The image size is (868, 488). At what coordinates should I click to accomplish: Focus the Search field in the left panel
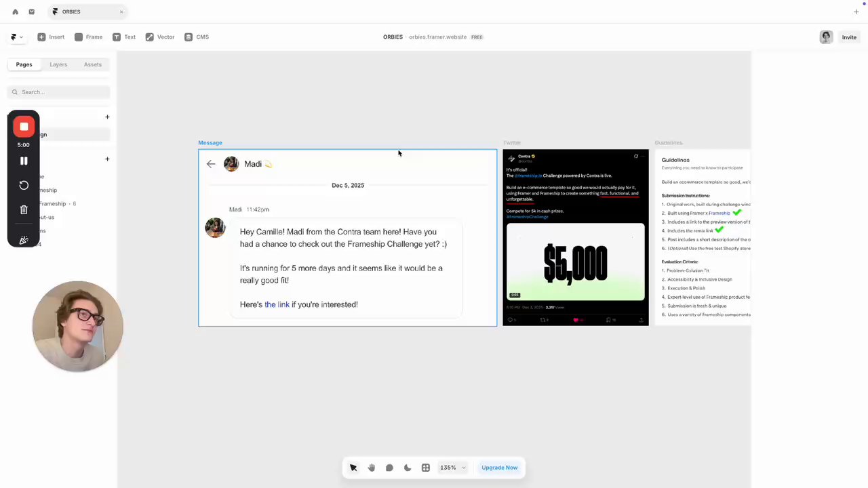tap(58, 92)
